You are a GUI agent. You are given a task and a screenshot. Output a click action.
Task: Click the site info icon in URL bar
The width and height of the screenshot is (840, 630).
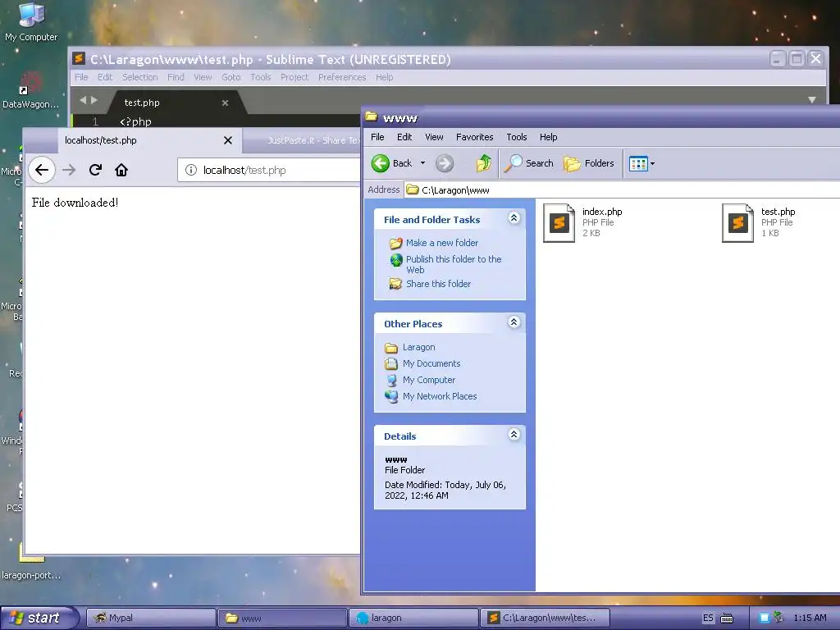click(x=190, y=170)
